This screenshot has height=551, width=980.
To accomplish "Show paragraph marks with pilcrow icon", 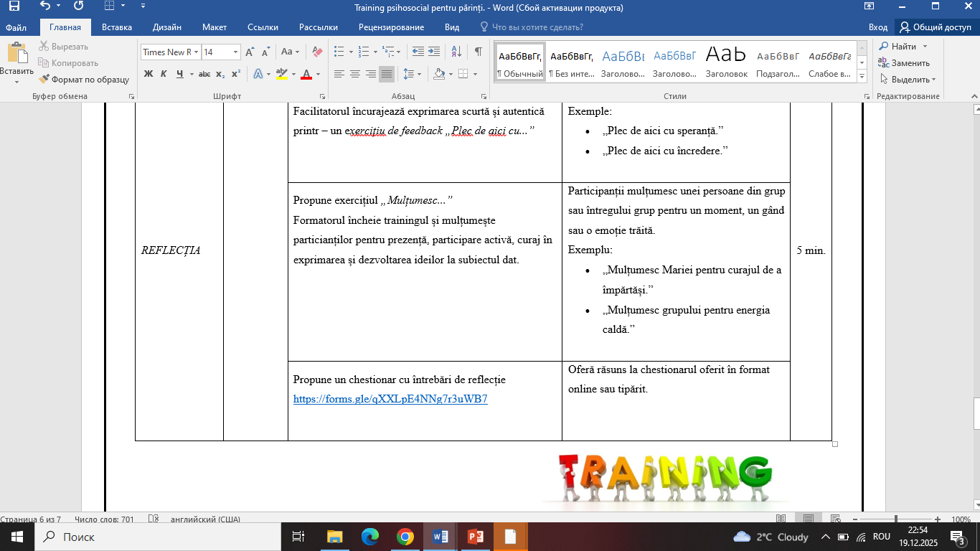I will click(x=478, y=52).
